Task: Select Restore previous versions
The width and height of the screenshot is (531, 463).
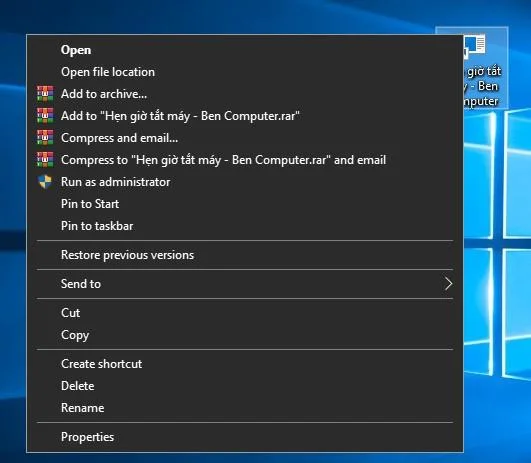Action: pyautogui.click(x=245, y=255)
